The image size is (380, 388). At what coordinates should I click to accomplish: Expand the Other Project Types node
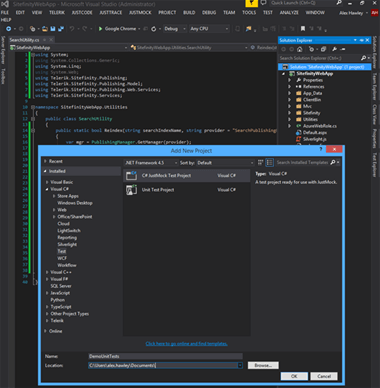click(47, 314)
